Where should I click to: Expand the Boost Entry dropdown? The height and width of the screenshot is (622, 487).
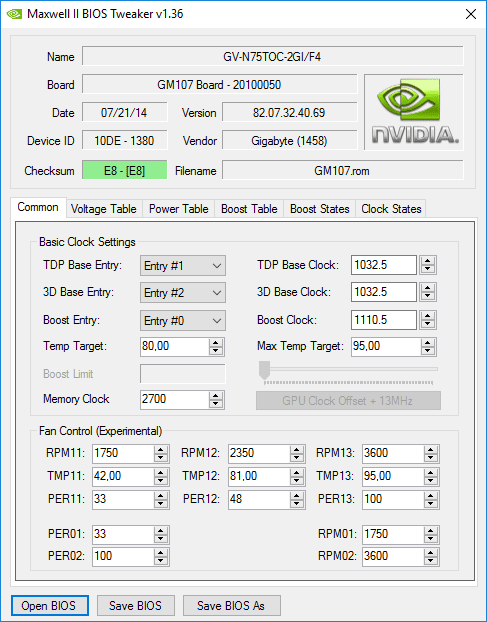coord(183,321)
